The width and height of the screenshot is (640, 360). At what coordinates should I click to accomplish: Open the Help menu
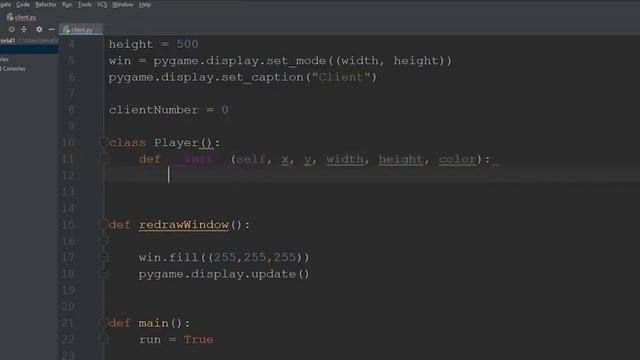point(145,4)
